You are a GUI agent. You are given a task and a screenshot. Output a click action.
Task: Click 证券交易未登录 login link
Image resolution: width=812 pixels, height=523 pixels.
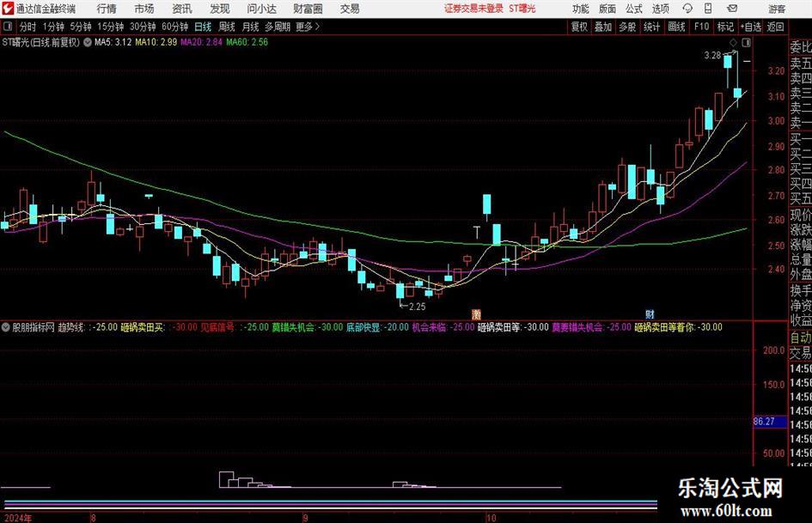473,9
